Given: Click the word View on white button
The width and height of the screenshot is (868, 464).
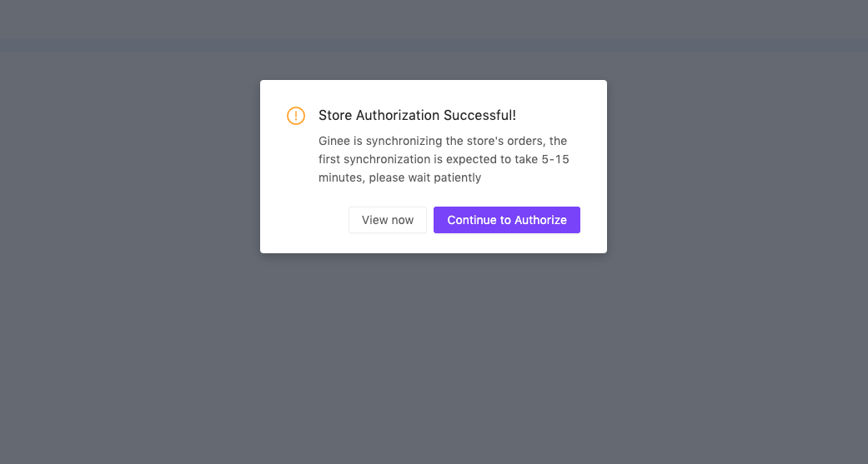Looking at the screenshot, I should click(374, 220).
